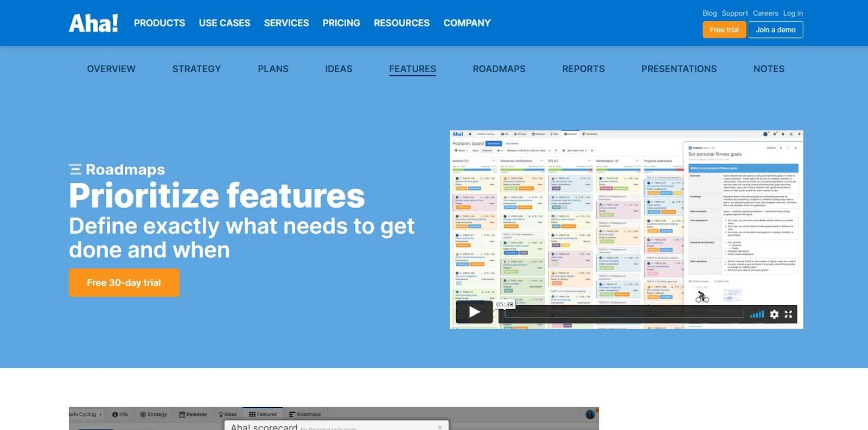Enter video fullscreen mode
Image resolution: width=868 pixels, height=430 pixels.
click(788, 315)
